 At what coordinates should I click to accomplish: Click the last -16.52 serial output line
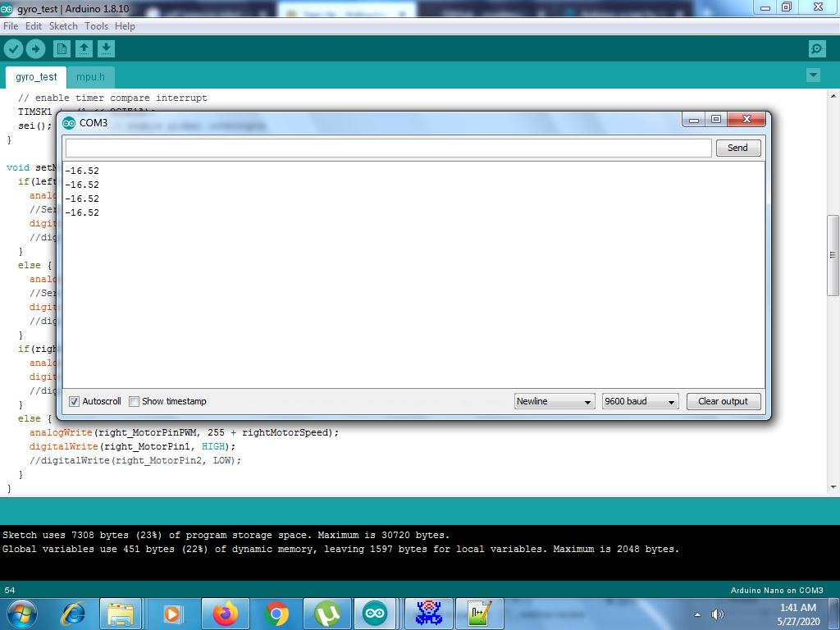pyautogui.click(x=83, y=212)
